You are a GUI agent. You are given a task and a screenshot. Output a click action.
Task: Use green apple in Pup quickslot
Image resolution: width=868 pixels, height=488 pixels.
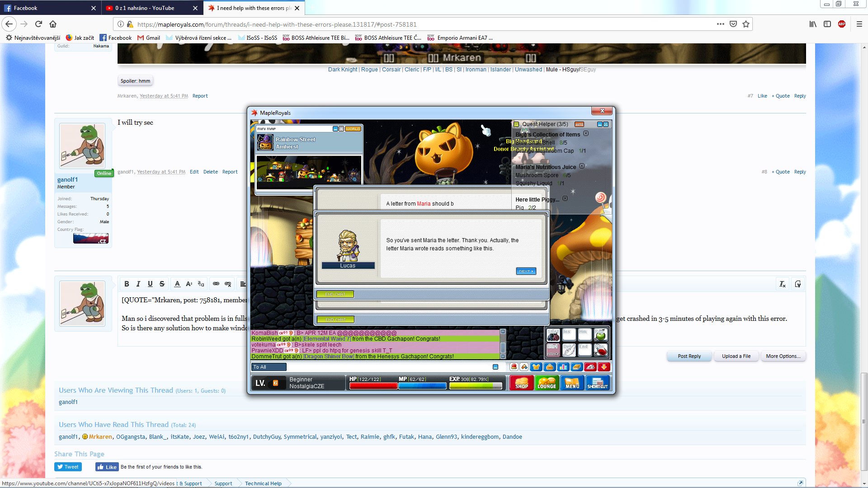(600, 335)
